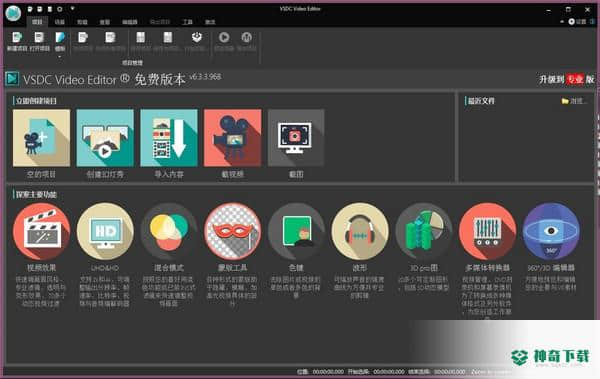600x379 pixels.
Task: Click the 3D pro图 chart feature icon
Action: [x=424, y=232]
